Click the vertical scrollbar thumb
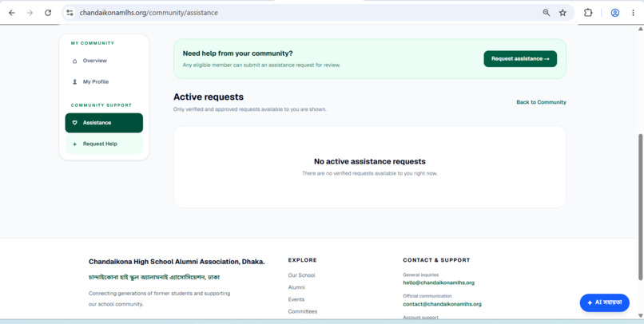644x324 pixels. 640,207
